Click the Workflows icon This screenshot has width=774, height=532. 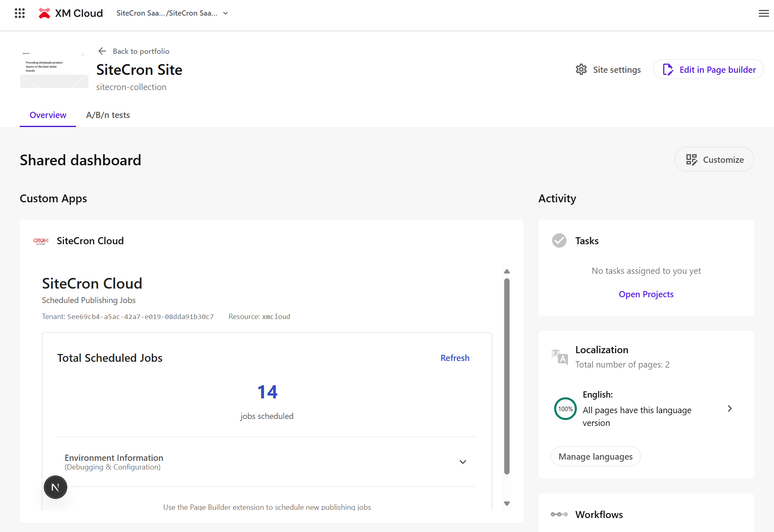point(559,514)
